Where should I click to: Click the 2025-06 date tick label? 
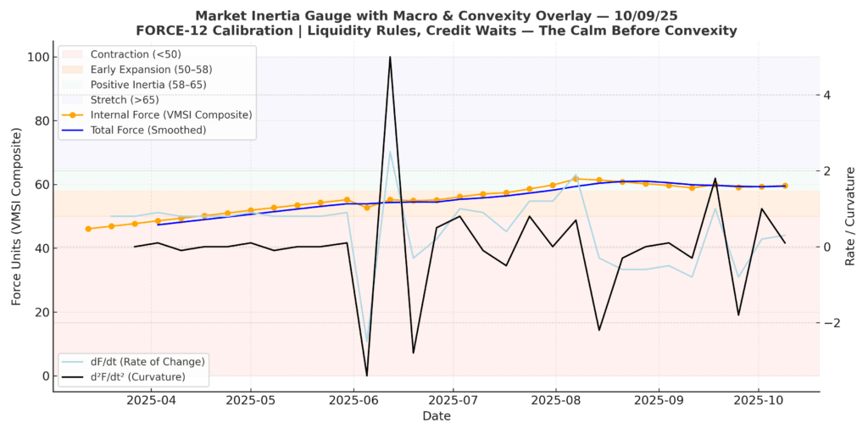[354, 398]
